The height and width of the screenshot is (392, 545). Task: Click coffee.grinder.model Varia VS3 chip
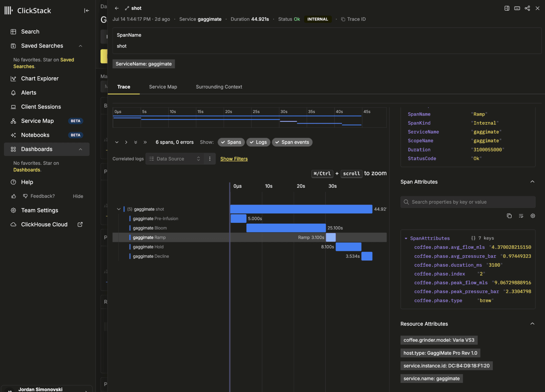click(x=439, y=340)
